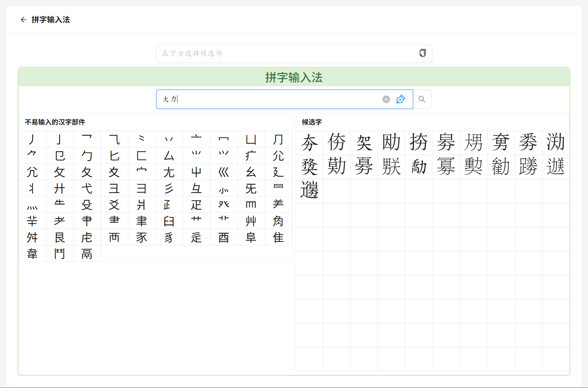This screenshot has height=388, width=588.
Task: Pick the candidate character 袈-like 架 variant
Action: (364, 143)
